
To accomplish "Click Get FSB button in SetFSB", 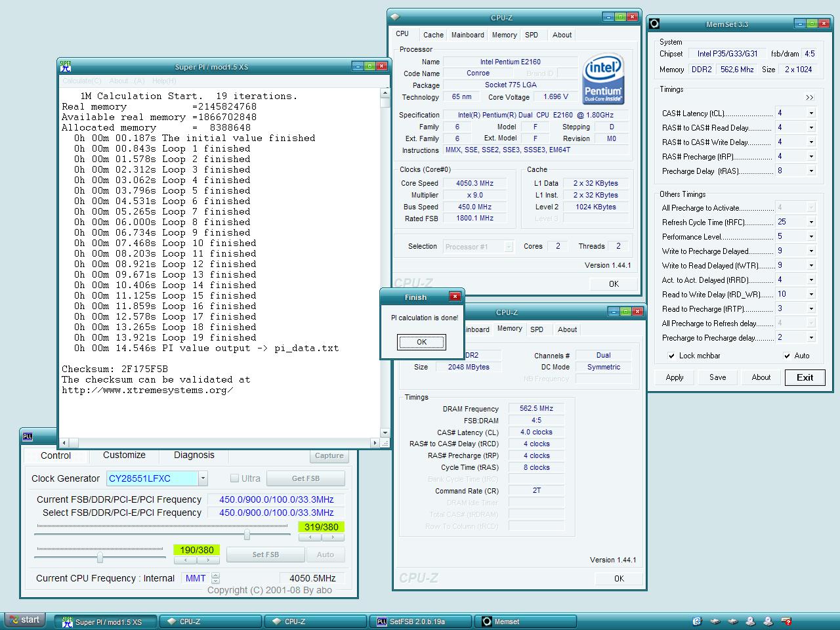I will tap(306, 478).
